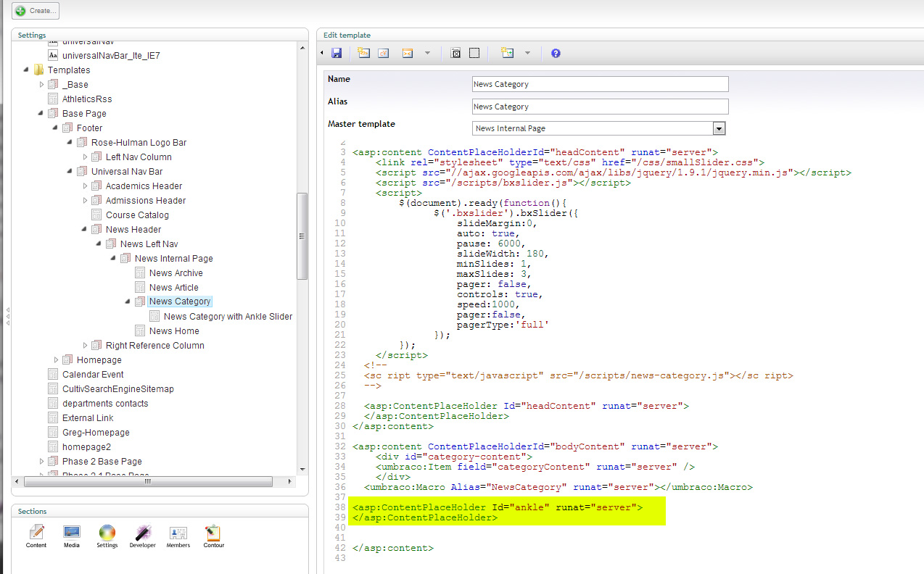Expand the Phase 2 Base Page node
The height and width of the screenshot is (574, 924).
coord(41,462)
